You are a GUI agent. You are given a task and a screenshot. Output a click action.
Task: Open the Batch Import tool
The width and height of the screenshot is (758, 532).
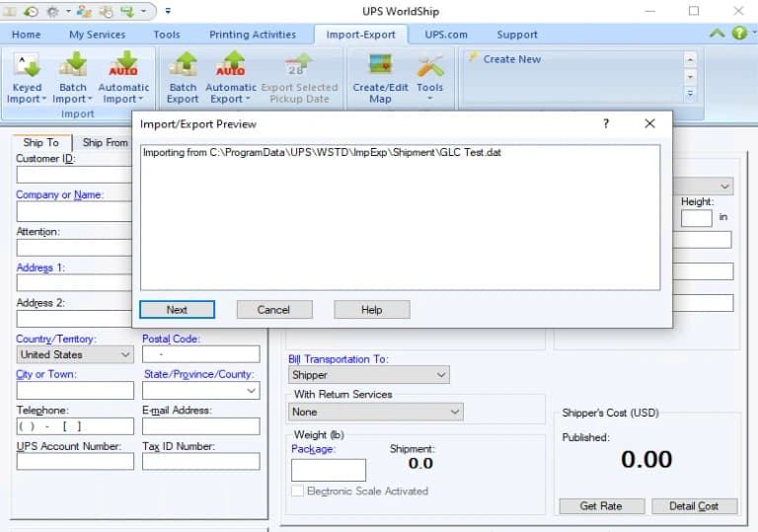coord(72,78)
